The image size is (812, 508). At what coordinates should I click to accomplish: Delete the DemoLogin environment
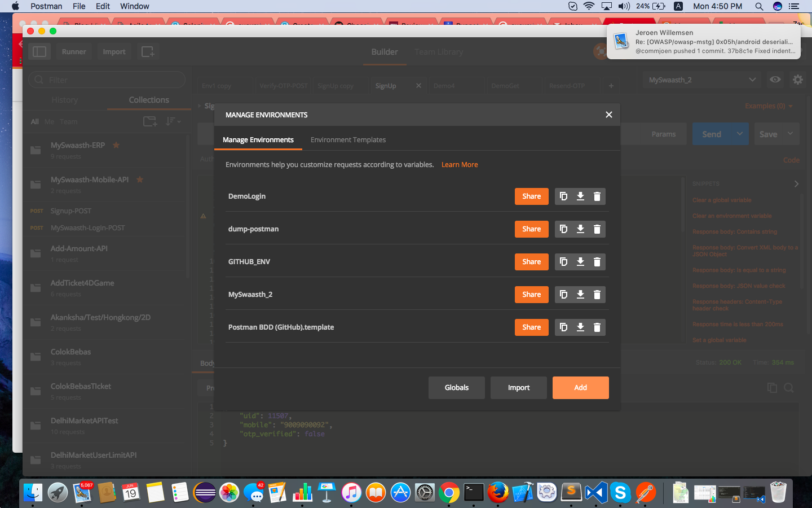(597, 196)
